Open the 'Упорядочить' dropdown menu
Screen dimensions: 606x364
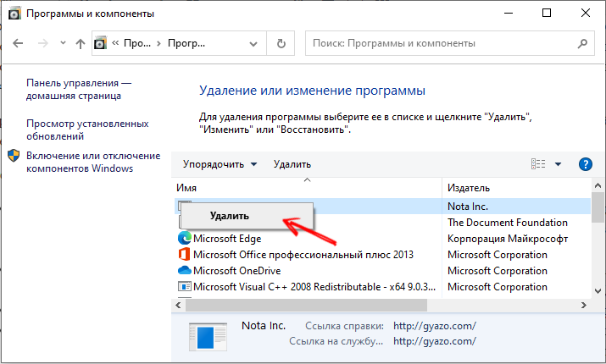pyautogui.click(x=220, y=164)
